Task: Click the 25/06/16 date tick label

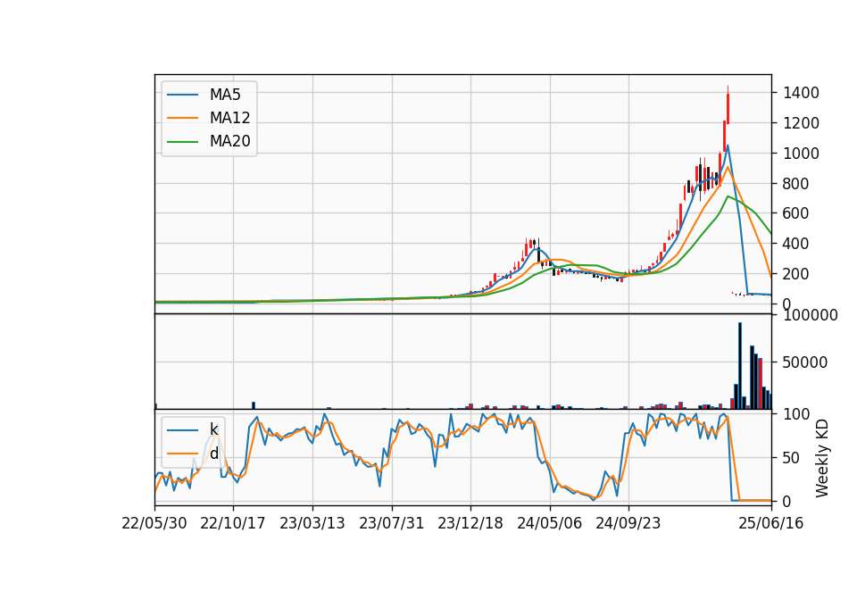Action: (771, 524)
